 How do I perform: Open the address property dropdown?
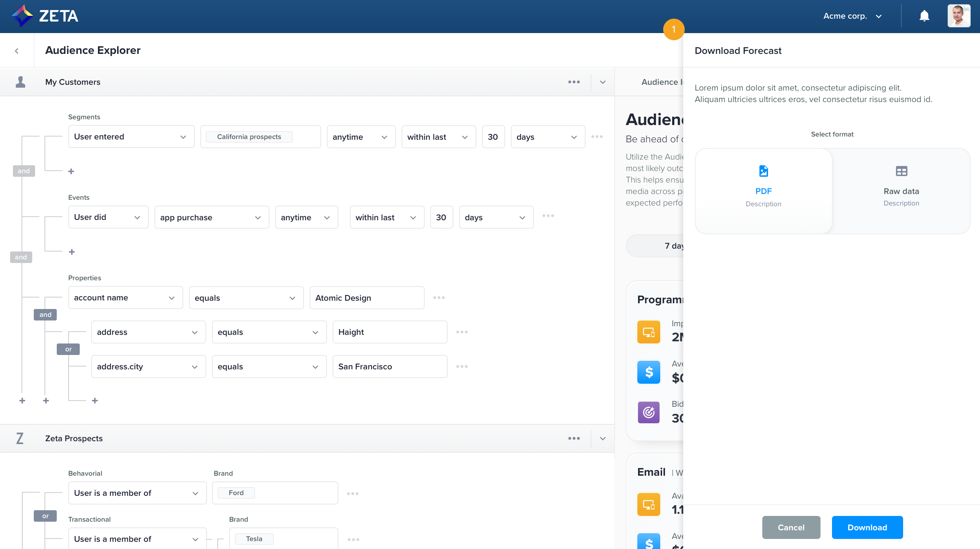[x=148, y=332]
